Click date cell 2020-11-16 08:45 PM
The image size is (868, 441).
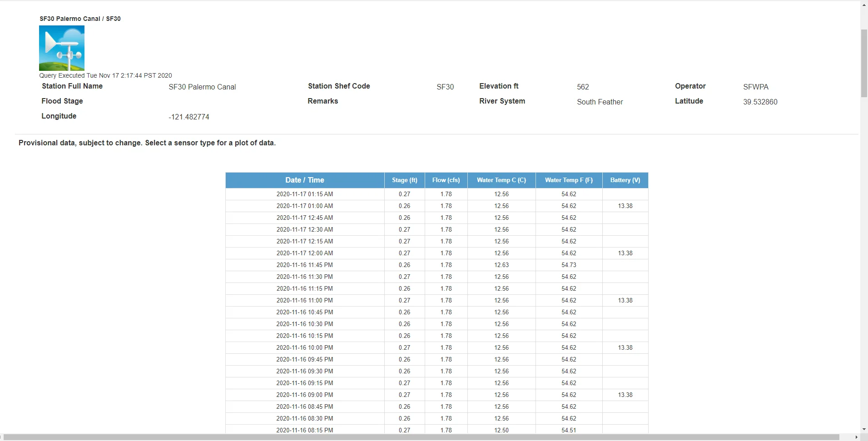point(305,406)
